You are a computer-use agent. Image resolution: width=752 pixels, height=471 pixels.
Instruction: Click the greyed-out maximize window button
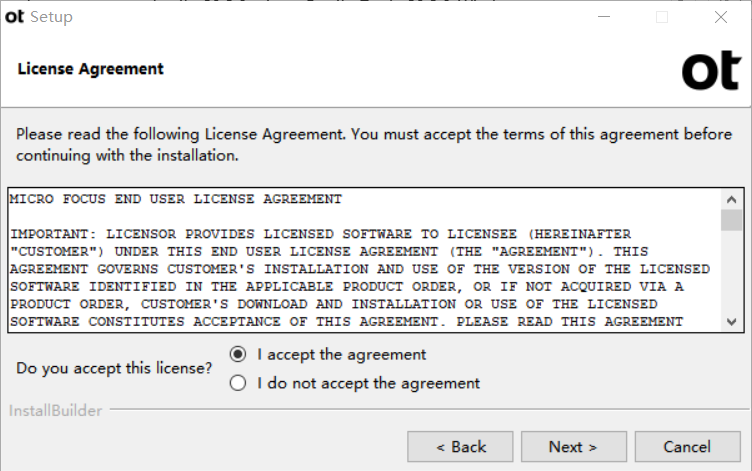[x=662, y=17]
